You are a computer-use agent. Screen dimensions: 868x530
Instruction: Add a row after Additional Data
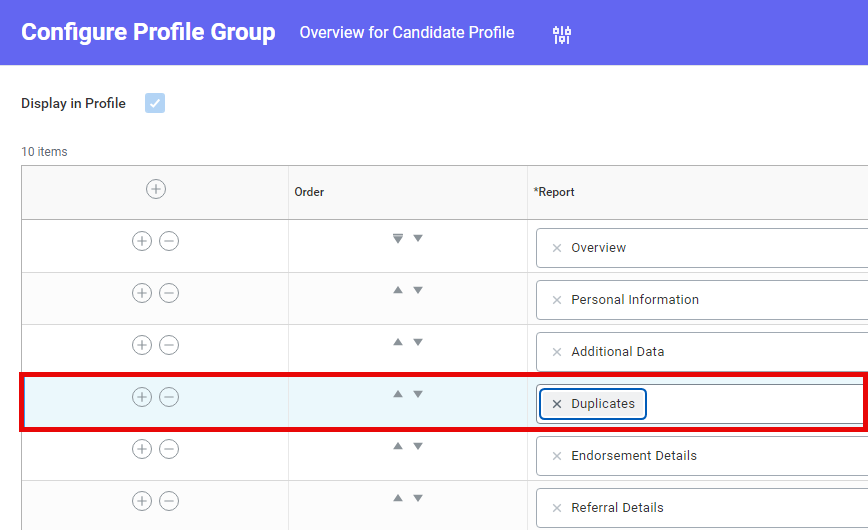142,345
